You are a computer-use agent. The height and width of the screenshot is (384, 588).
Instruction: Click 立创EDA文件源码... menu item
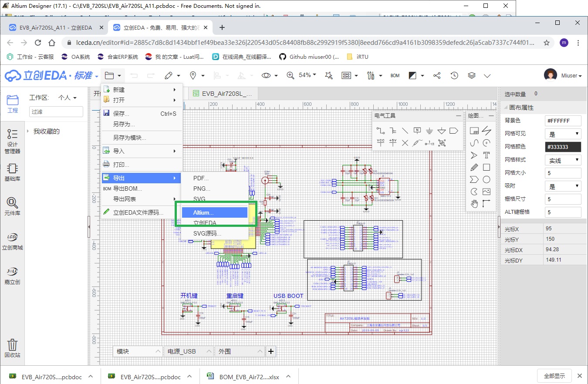click(142, 213)
